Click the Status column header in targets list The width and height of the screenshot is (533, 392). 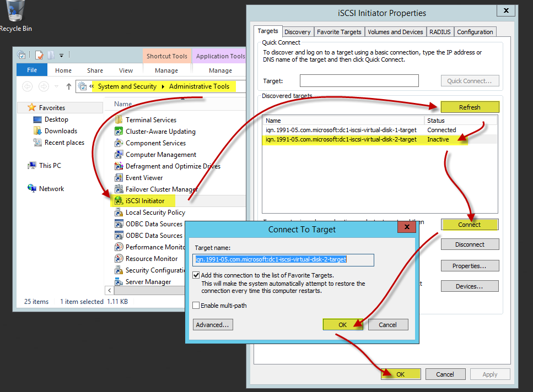(x=461, y=121)
